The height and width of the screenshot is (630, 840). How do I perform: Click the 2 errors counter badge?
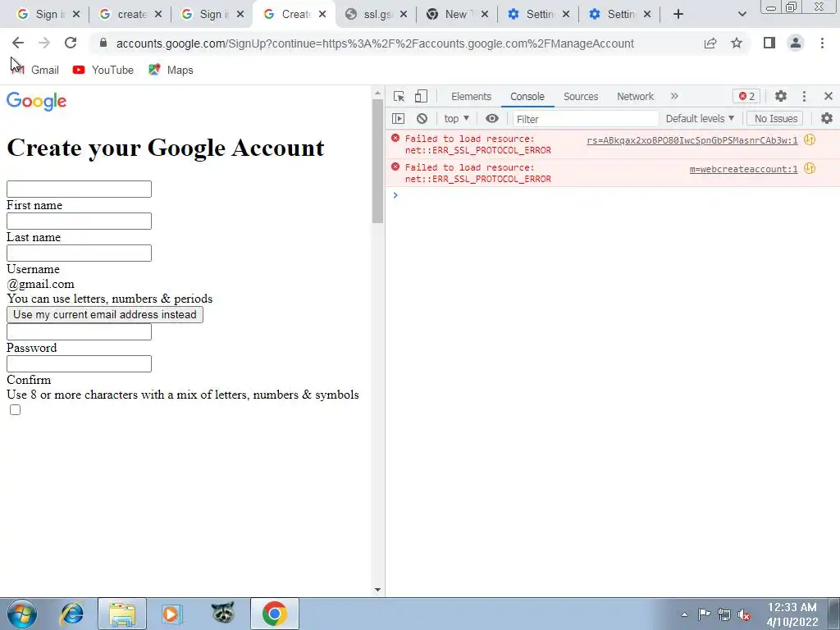coord(746,97)
